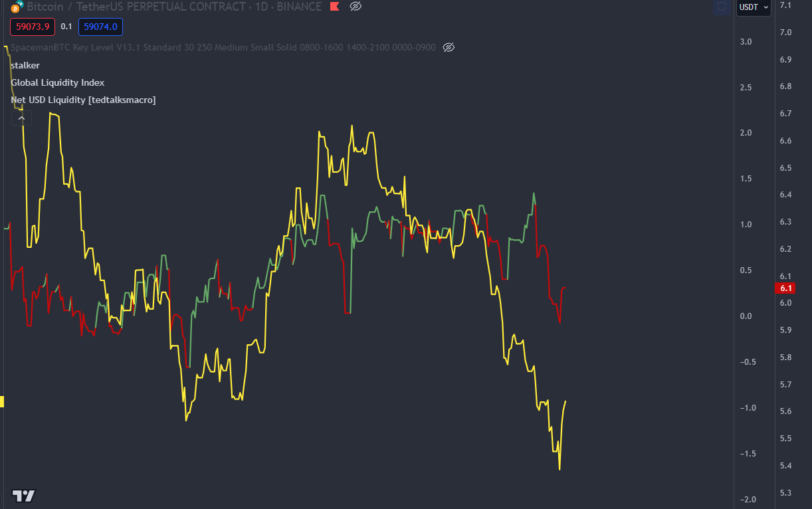Select the Global Liquidity Index indicator label
The height and width of the screenshot is (509, 812).
point(58,82)
